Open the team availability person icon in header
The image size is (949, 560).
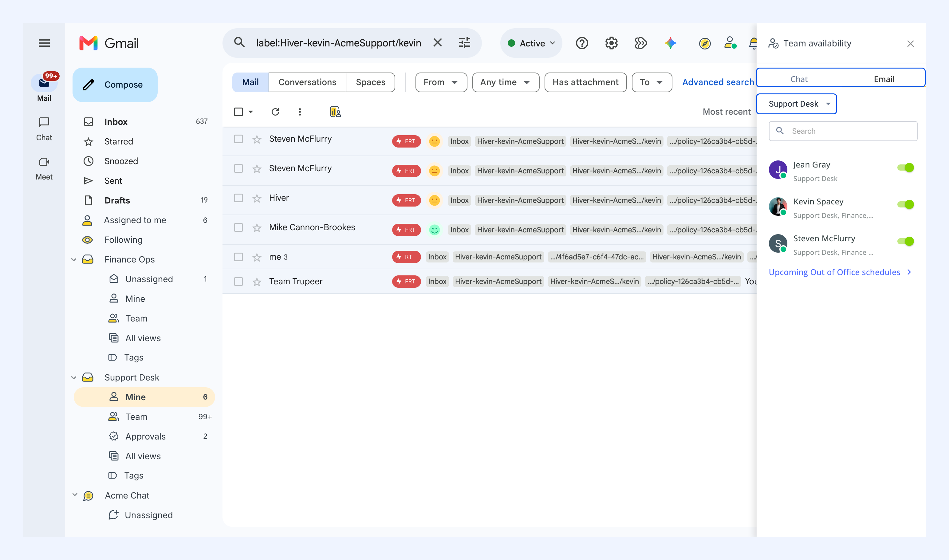click(x=730, y=43)
